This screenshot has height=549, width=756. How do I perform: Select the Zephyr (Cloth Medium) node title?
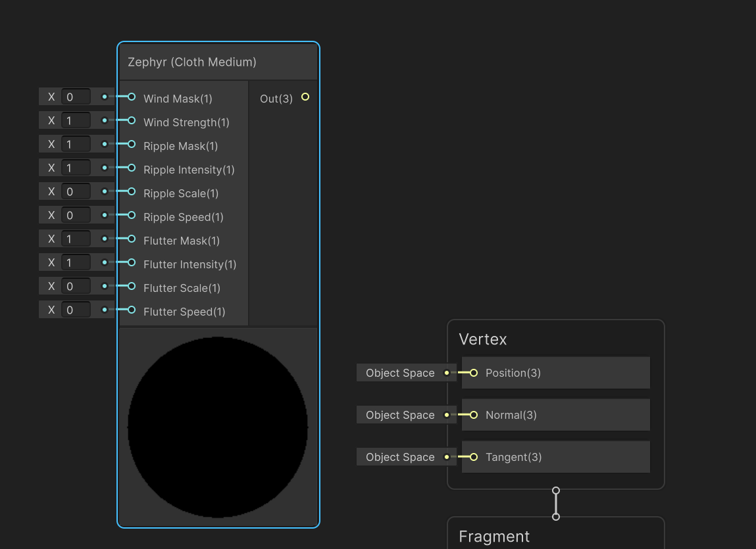(x=192, y=62)
